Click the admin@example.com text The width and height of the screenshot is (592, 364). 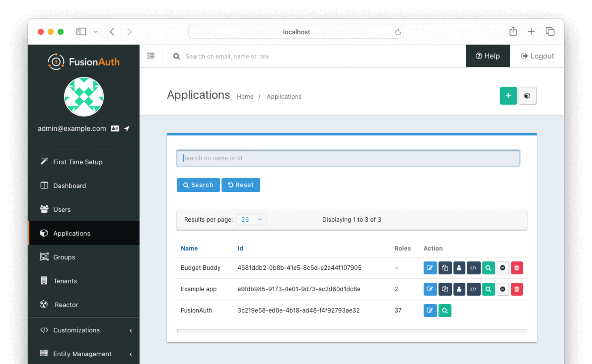coord(72,129)
